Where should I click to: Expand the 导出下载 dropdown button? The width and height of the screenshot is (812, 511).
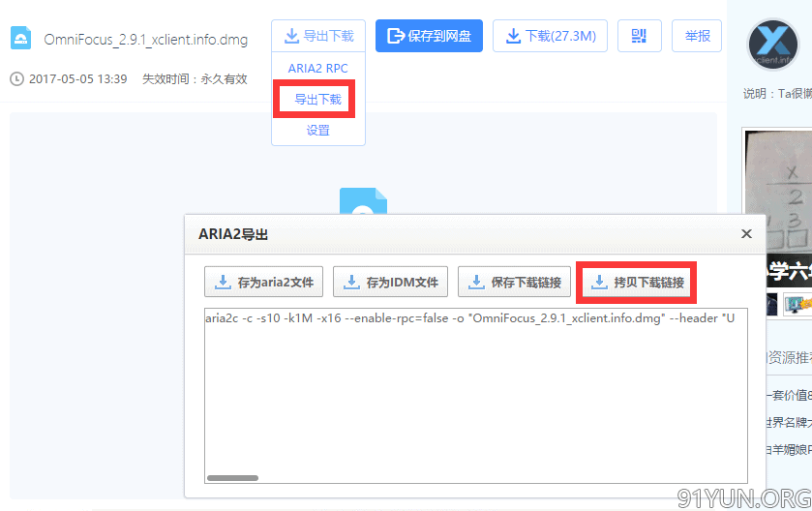pyautogui.click(x=318, y=37)
